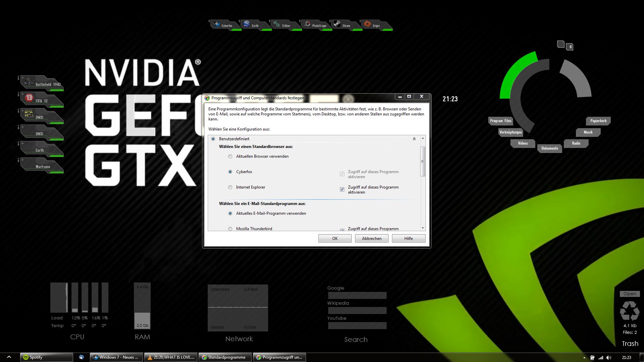Switch to the Standardprogramme taskbar window
This screenshot has height=362, width=644.
pyautogui.click(x=225, y=357)
